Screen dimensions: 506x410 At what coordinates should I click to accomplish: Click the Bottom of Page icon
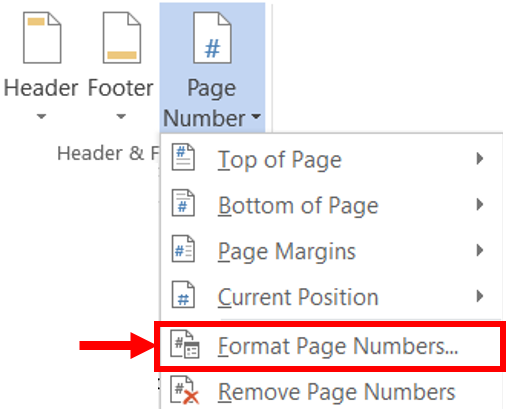click(183, 203)
